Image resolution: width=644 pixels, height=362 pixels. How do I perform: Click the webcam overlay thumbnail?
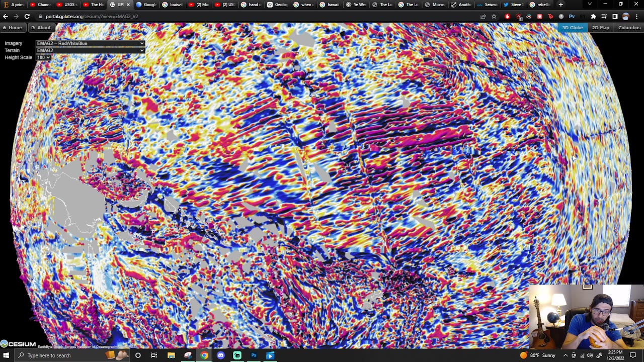pyautogui.click(x=586, y=317)
